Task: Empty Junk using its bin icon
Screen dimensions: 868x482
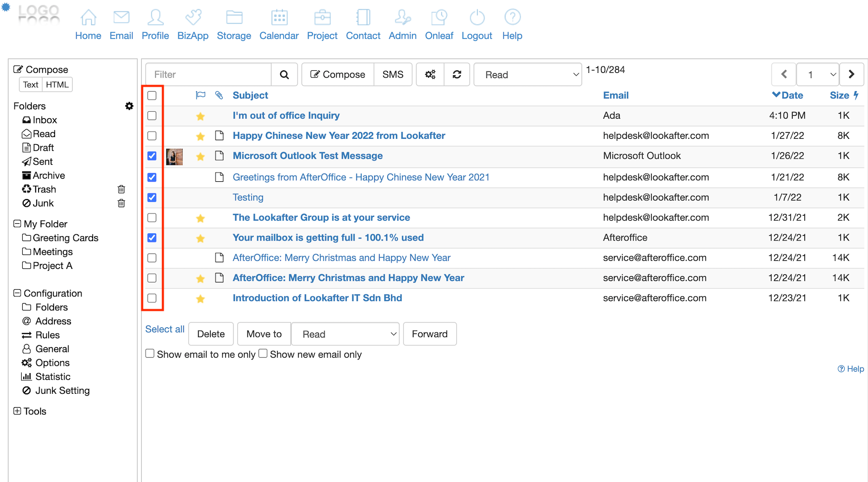Action: click(x=122, y=203)
